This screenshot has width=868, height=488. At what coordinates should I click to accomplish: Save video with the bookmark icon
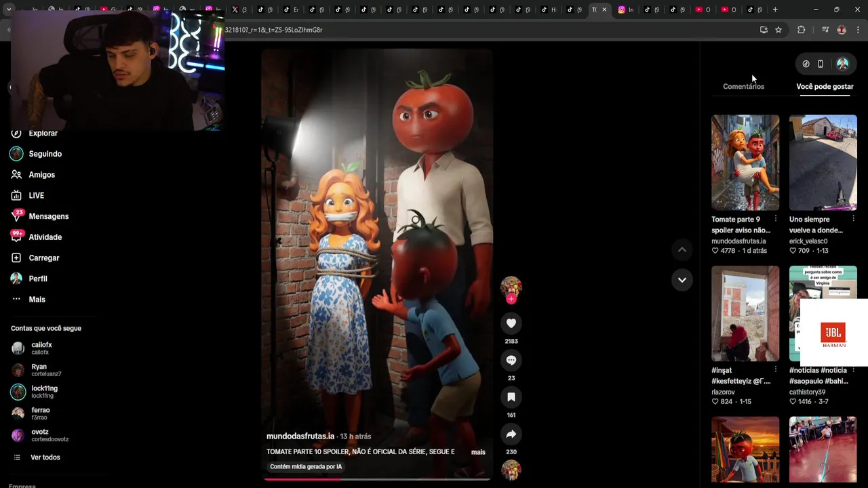511,397
